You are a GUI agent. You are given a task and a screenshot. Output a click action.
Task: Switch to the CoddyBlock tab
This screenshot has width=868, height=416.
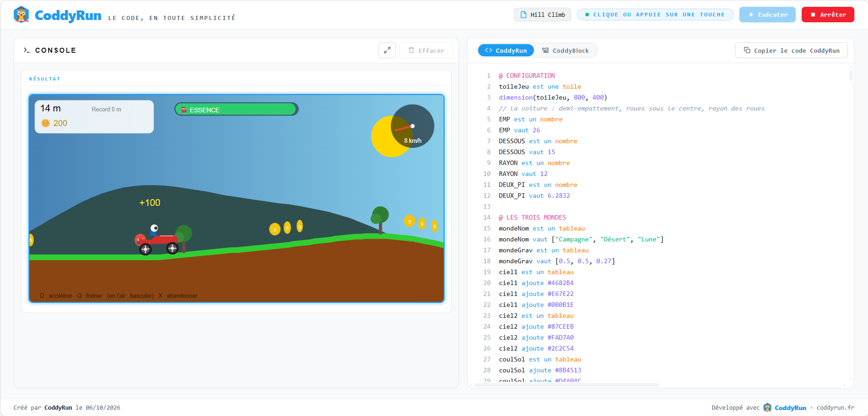[565, 50]
